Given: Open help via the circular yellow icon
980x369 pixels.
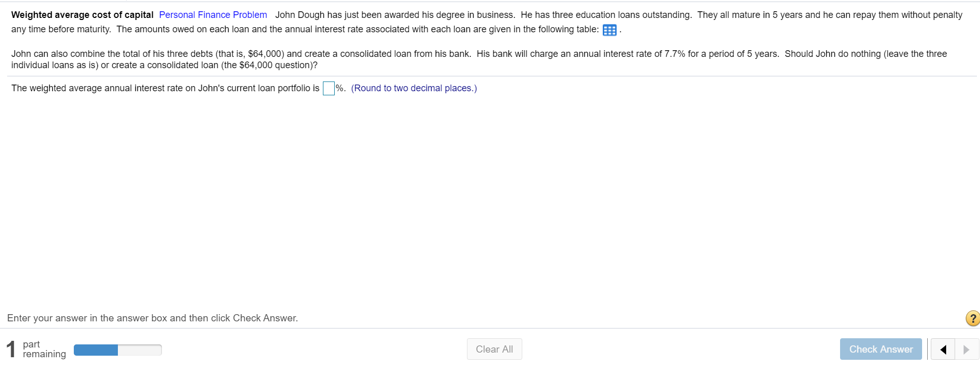Looking at the screenshot, I should click(971, 318).
